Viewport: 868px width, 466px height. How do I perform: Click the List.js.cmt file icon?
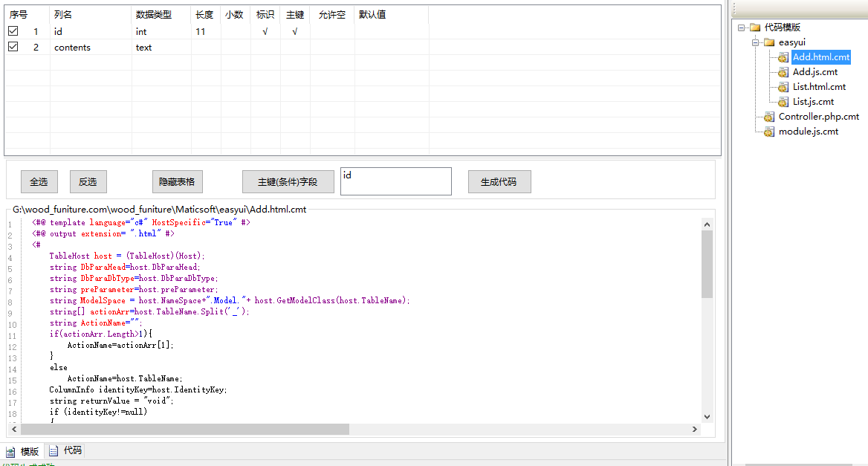[783, 102]
